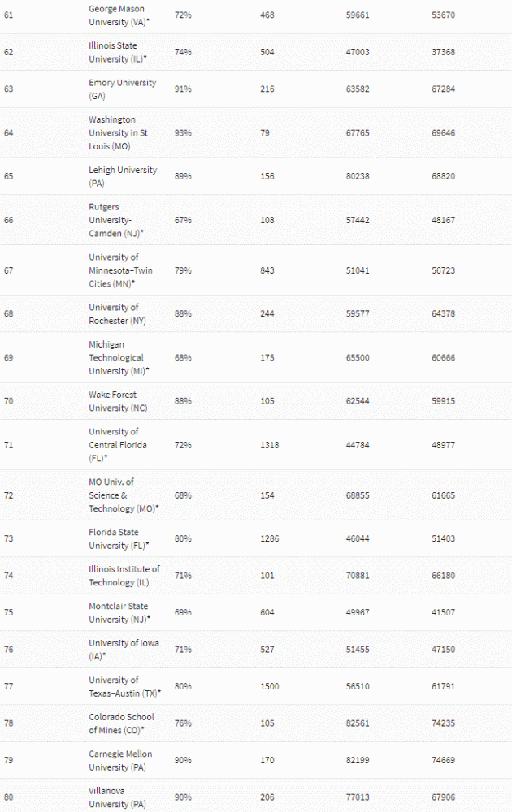The width and height of the screenshot is (512, 812).
Task: Select Carnegie Mellon University link
Action: [120, 760]
